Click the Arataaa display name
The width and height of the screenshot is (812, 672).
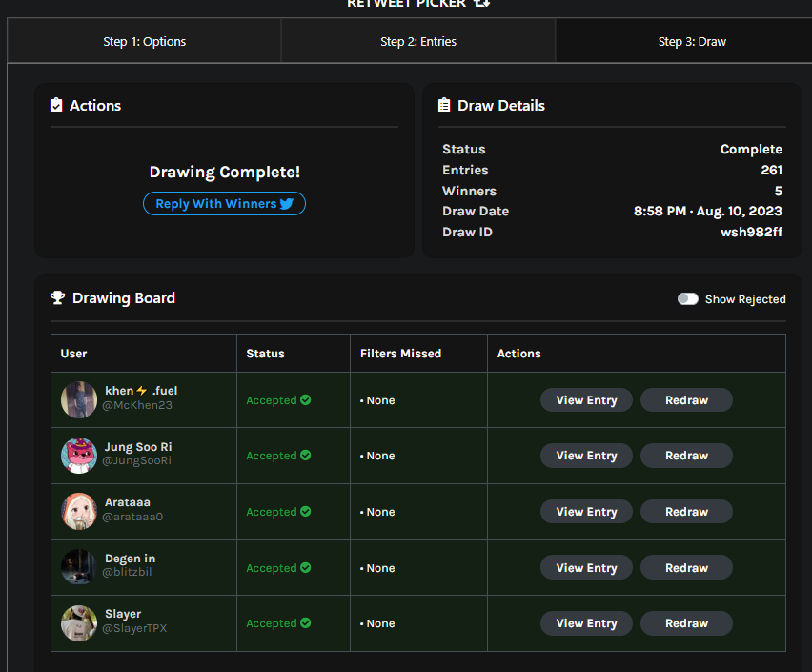(x=128, y=502)
